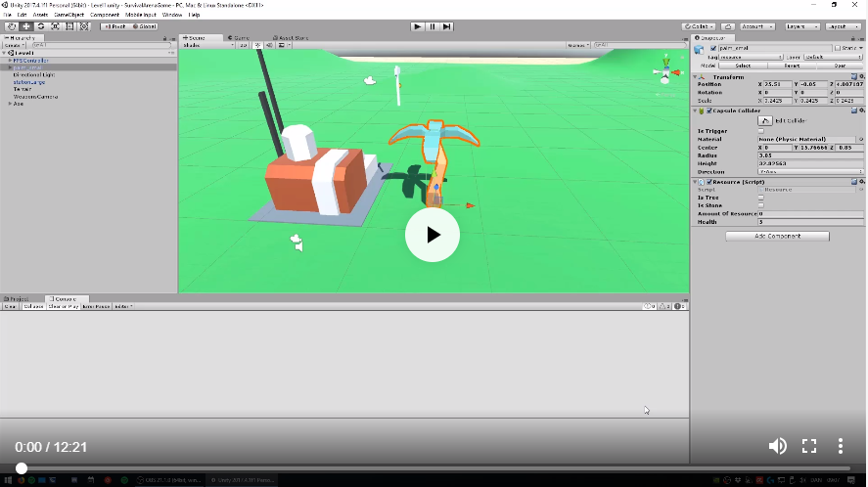The image size is (868, 487).
Task: Click the Unity editor Play button
Action: 418,26
